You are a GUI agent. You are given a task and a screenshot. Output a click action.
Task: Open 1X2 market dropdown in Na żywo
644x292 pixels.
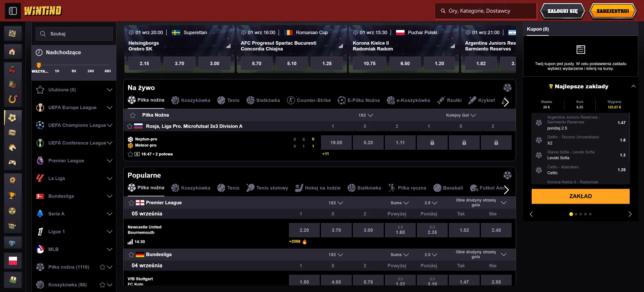[366, 115]
